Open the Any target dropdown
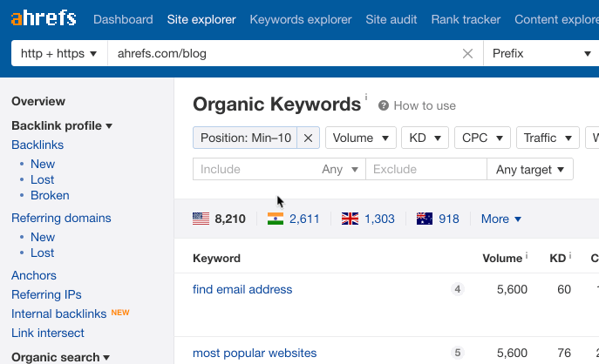599x364 pixels. (x=529, y=169)
